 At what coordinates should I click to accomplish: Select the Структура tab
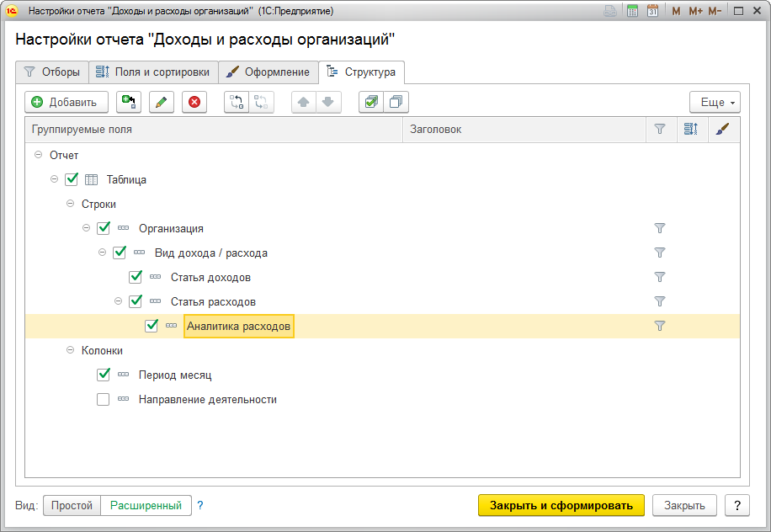(361, 72)
